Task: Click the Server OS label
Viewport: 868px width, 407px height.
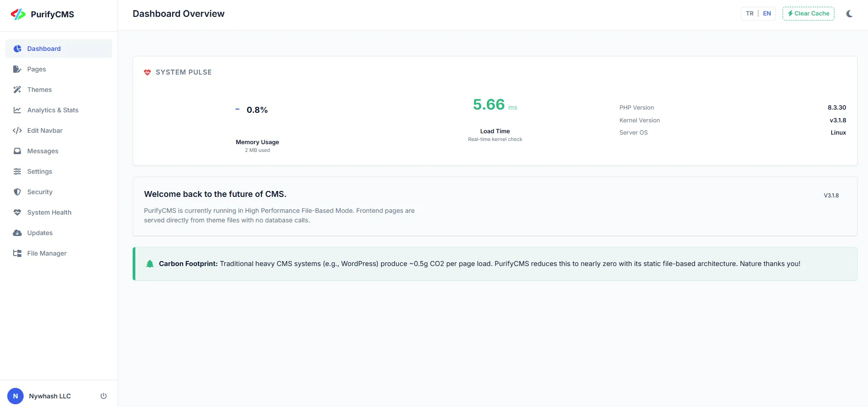Action: pyautogui.click(x=634, y=133)
